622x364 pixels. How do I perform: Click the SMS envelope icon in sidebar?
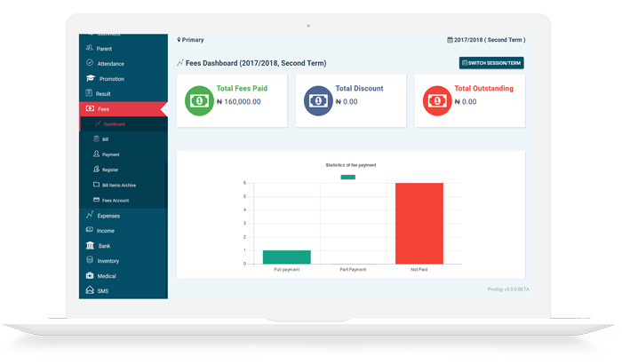(x=90, y=290)
